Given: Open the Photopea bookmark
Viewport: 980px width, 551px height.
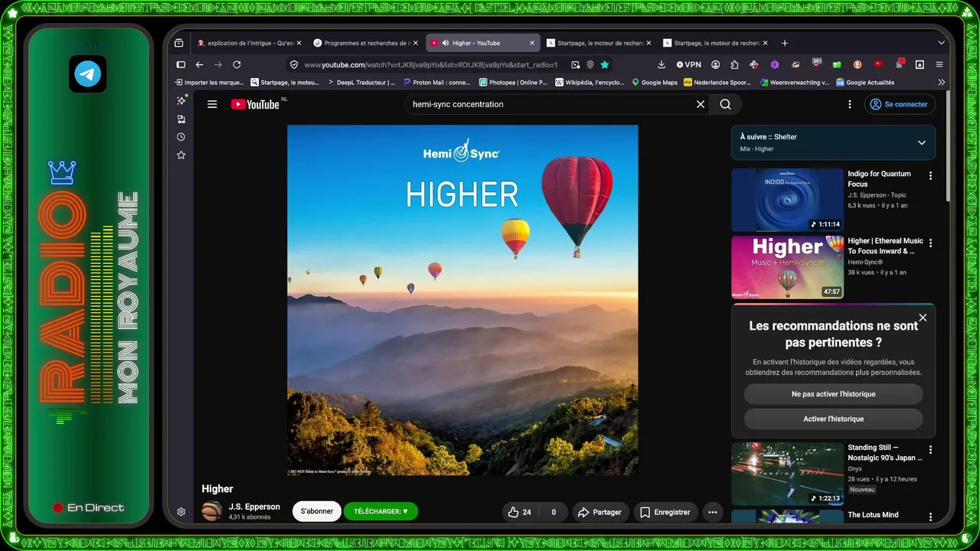Looking at the screenshot, I should click(513, 82).
